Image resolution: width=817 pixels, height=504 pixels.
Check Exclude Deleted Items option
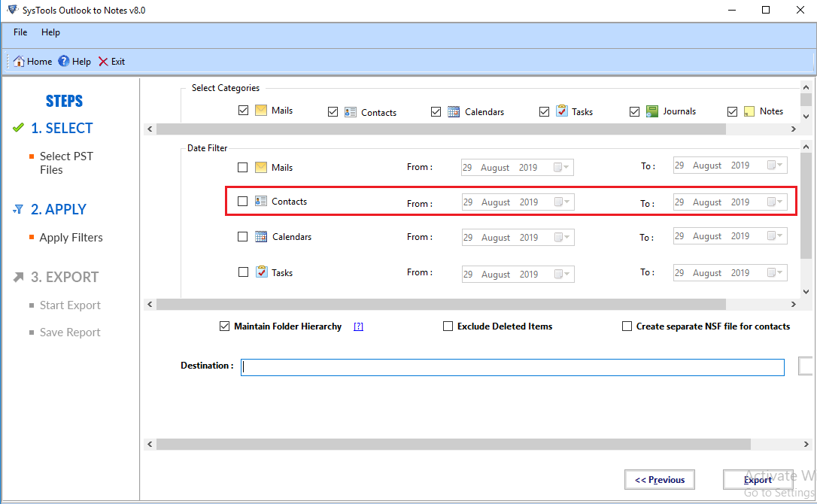[448, 326]
